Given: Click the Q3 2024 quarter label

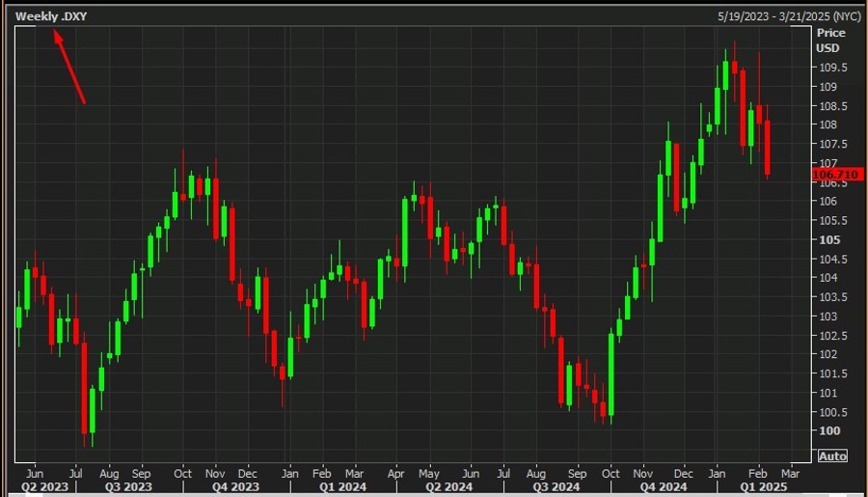Looking at the screenshot, I should 556,487.
